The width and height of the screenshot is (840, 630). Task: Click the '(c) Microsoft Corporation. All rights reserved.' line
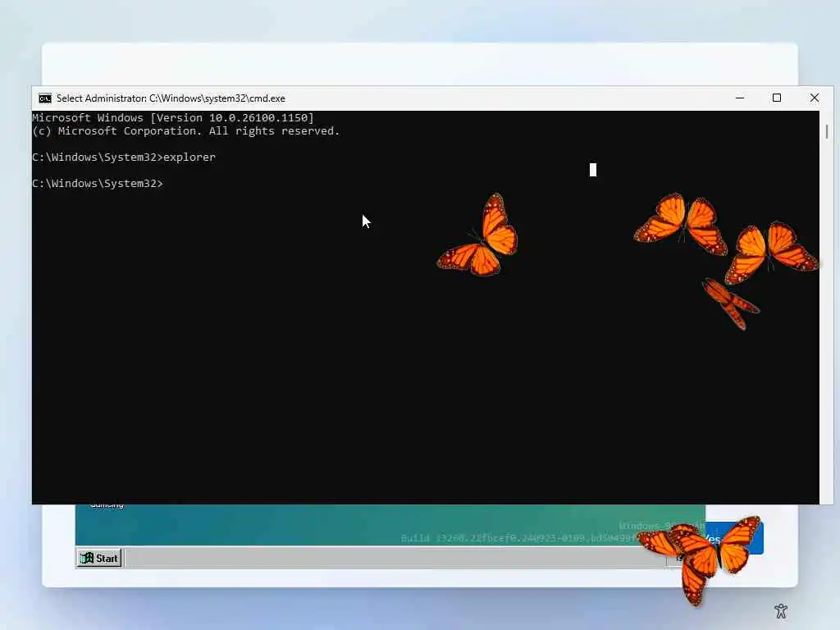click(x=186, y=130)
